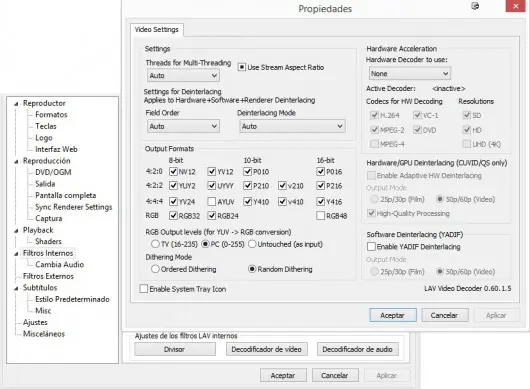Select Filtros Externos in the tree
This screenshot has height=389, width=530.
coord(48,276)
